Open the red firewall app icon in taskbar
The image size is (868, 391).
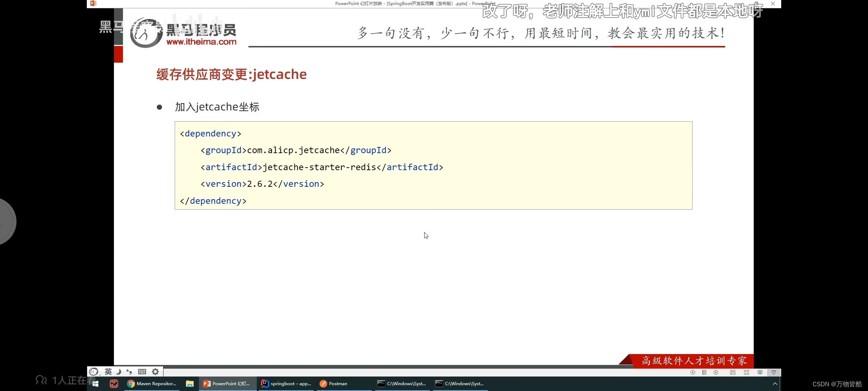point(114,384)
